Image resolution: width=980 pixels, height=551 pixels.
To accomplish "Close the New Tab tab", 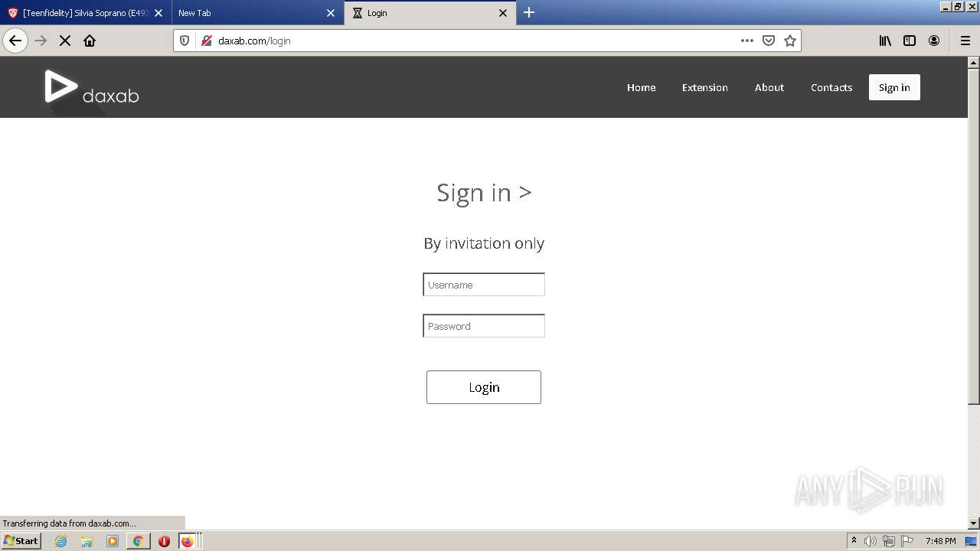I will [x=331, y=13].
